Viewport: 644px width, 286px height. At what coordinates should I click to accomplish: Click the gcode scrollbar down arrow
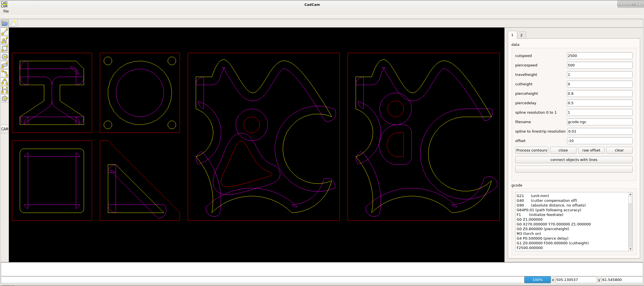click(x=630, y=249)
